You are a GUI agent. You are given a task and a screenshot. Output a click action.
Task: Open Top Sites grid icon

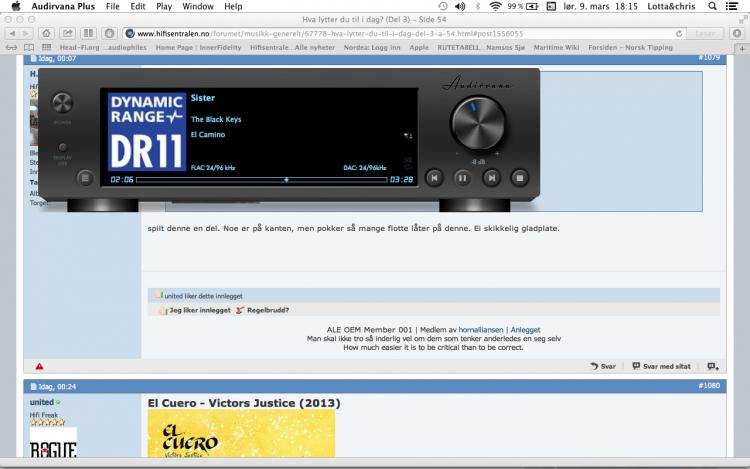point(46,47)
